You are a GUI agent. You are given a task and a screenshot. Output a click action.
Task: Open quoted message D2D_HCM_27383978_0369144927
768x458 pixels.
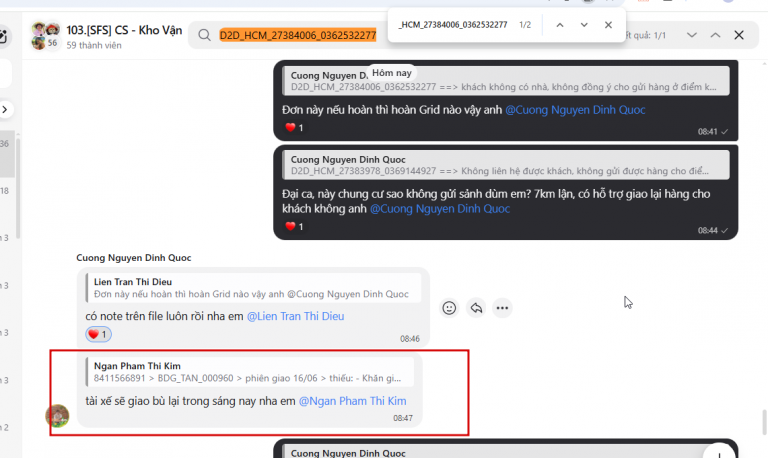coord(505,165)
